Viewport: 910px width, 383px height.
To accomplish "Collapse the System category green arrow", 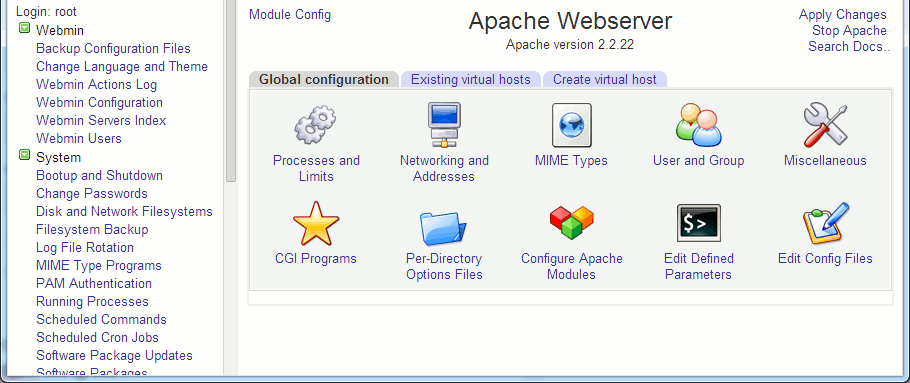I will 24,155.
